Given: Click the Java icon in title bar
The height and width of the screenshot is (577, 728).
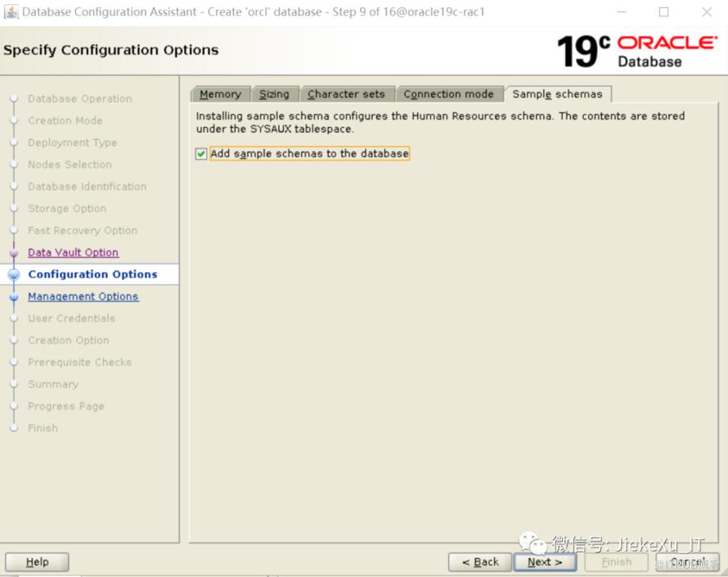Looking at the screenshot, I should tap(11, 11).
